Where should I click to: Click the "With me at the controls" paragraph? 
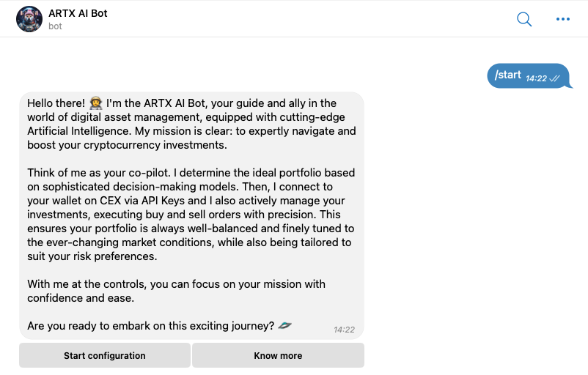176,291
